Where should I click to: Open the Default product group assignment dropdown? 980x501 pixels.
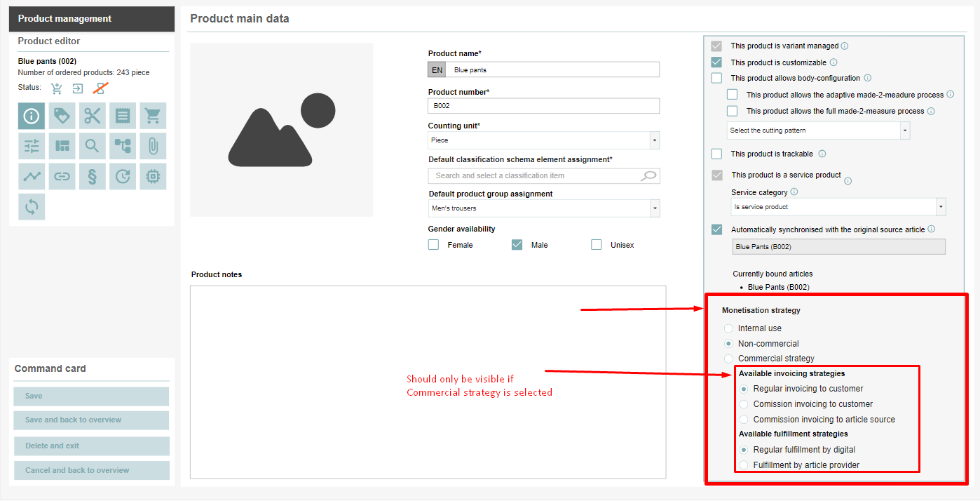coord(654,208)
